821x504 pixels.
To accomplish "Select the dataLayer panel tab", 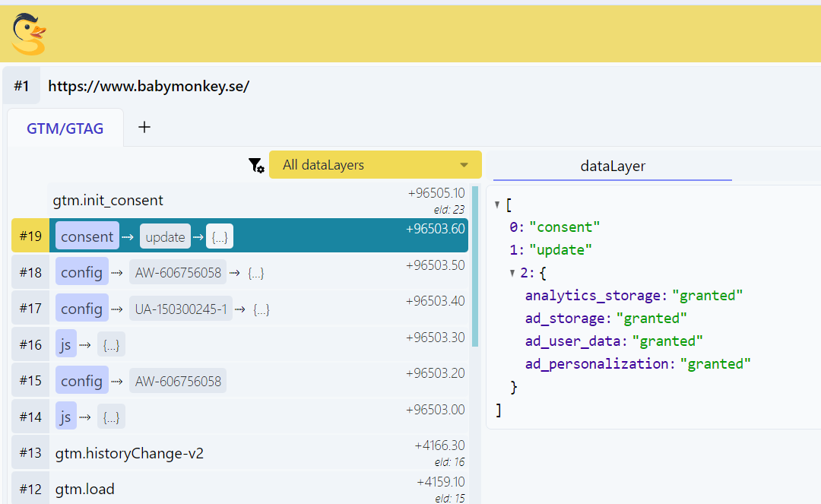I will (613, 166).
